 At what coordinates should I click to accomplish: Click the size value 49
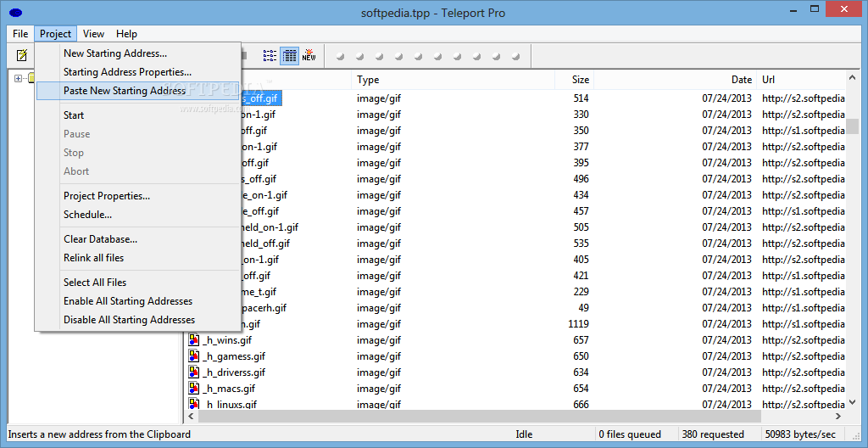[x=583, y=308]
